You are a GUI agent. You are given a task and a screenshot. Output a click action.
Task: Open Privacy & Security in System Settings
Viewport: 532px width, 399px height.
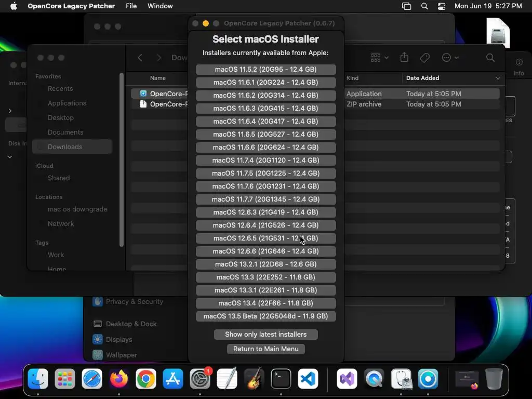[135, 302]
